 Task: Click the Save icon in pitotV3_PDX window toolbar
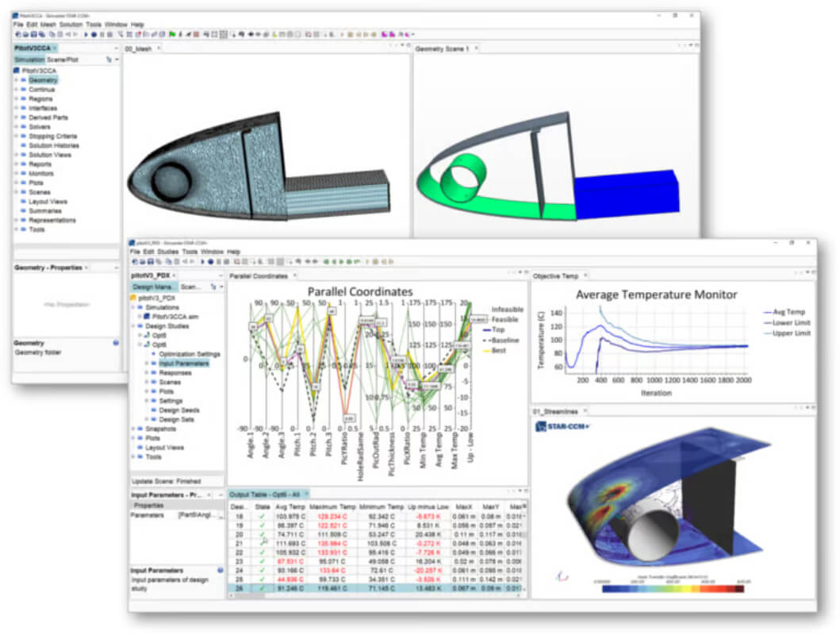point(151,261)
